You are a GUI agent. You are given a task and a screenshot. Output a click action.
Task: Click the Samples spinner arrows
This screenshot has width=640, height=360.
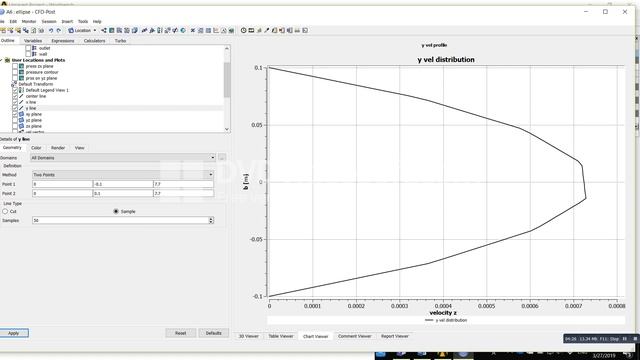click(x=211, y=220)
